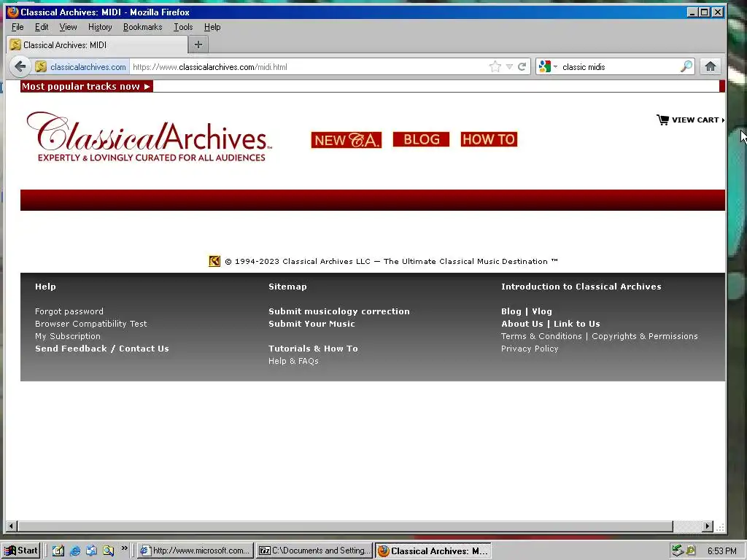Click the first quick launch icon beside Start
This screenshot has width=747, height=560.
tap(58, 551)
